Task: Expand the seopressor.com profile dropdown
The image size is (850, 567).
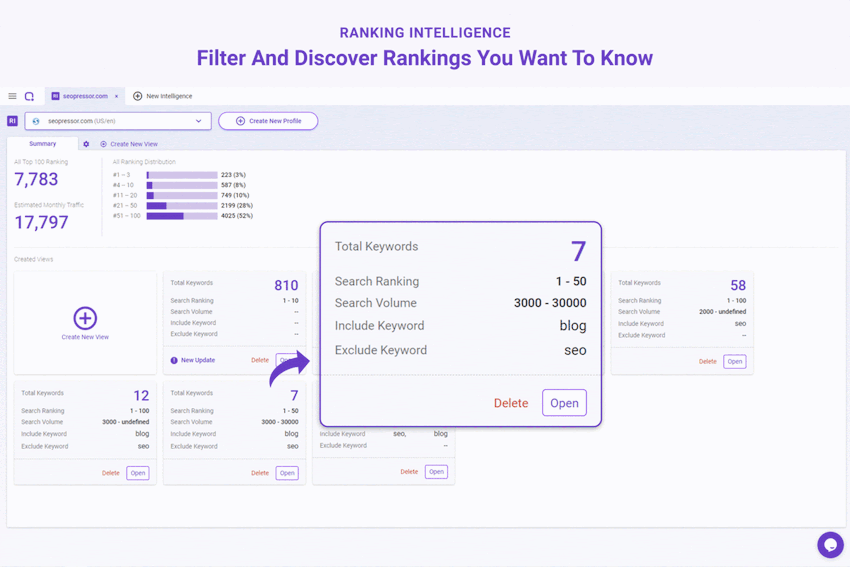Action: (x=198, y=121)
